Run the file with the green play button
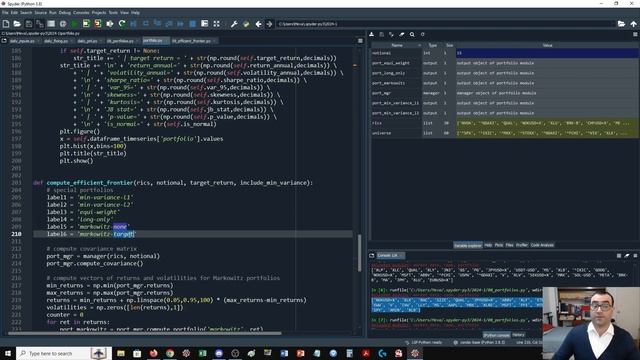640x360 pixels. (x=74, y=24)
